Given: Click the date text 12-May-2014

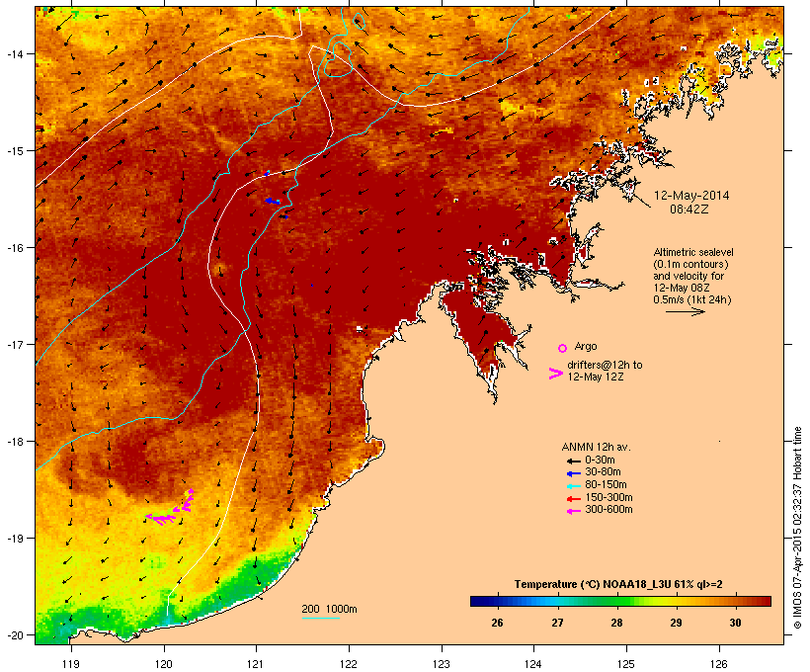Looking at the screenshot, I should coord(691,196).
